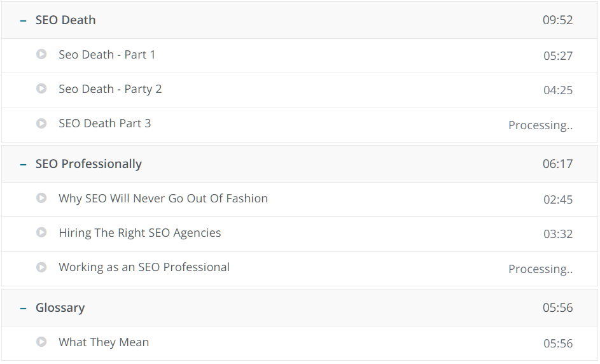Collapse the SEO Death section with minus icon
Viewport: 600px width, 364px height.
point(24,20)
